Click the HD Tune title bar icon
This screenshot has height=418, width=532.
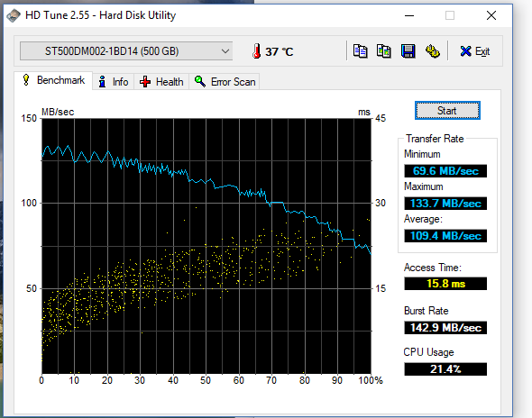pyautogui.click(x=14, y=15)
